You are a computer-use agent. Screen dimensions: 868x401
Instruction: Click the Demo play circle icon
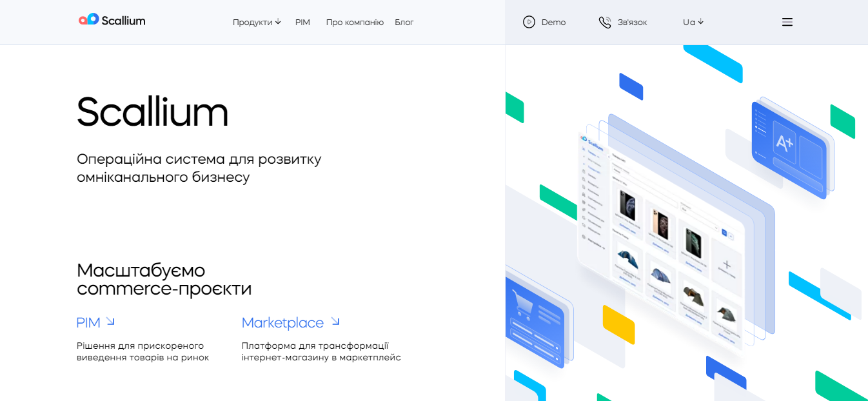[x=529, y=22]
